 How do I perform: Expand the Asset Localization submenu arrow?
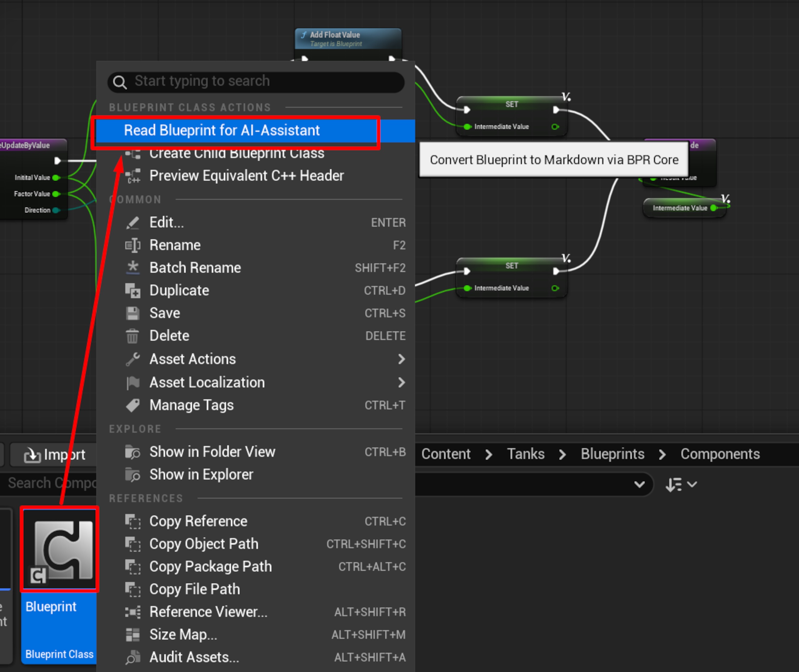pos(401,382)
